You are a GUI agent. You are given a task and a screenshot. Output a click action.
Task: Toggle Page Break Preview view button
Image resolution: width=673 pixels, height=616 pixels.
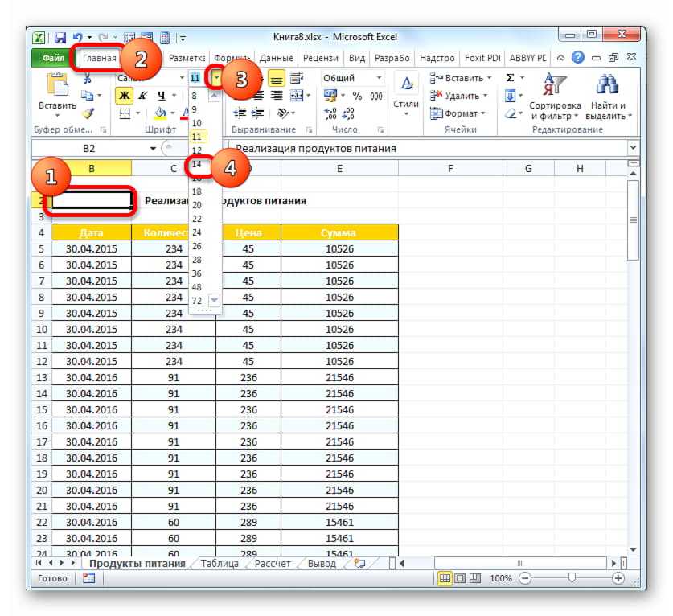475,578
